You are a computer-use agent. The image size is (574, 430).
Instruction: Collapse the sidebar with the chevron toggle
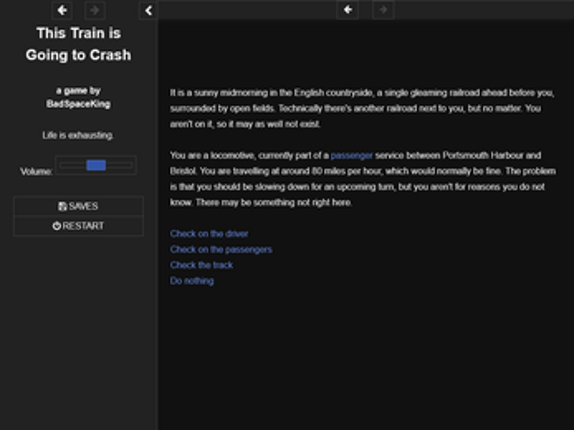coord(148,10)
